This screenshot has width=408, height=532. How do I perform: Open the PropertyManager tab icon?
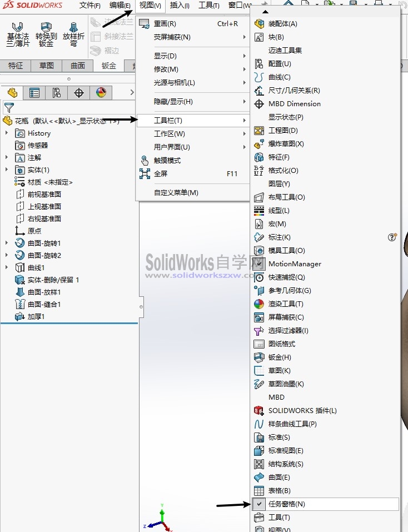click(34, 93)
